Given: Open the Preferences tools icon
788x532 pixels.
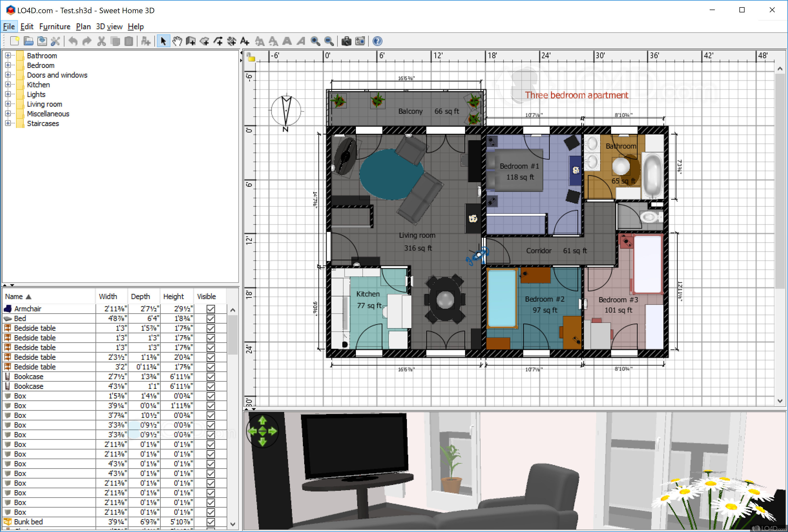Looking at the screenshot, I should coord(55,41).
